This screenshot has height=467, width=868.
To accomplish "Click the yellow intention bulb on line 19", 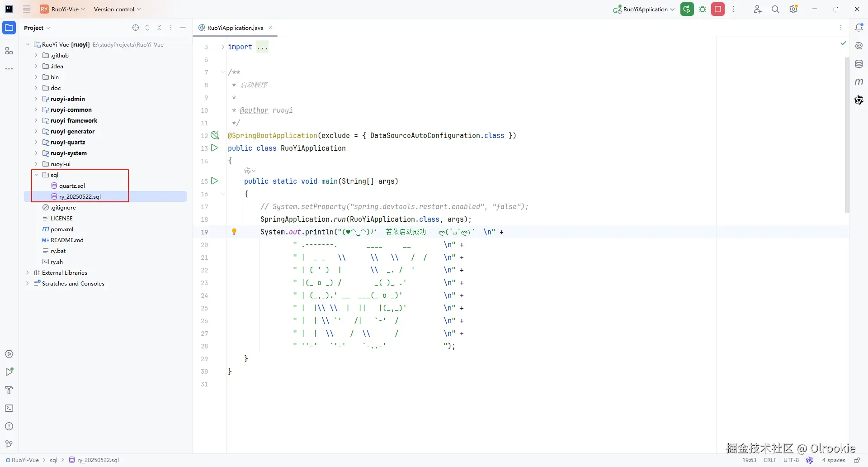I will 234,232.
